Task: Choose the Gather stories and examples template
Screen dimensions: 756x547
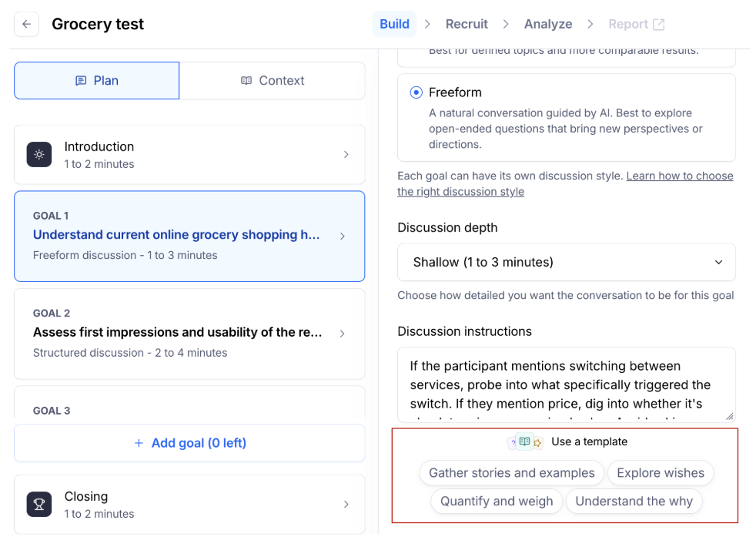Action: click(x=512, y=473)
